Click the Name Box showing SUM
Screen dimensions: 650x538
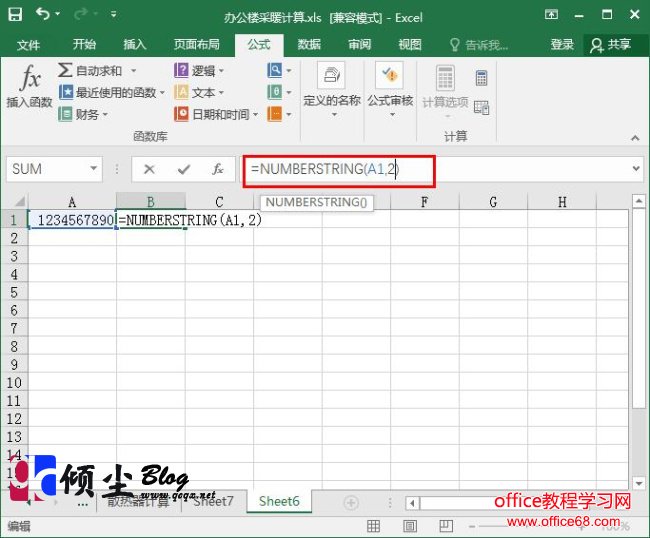click(46, 169)
